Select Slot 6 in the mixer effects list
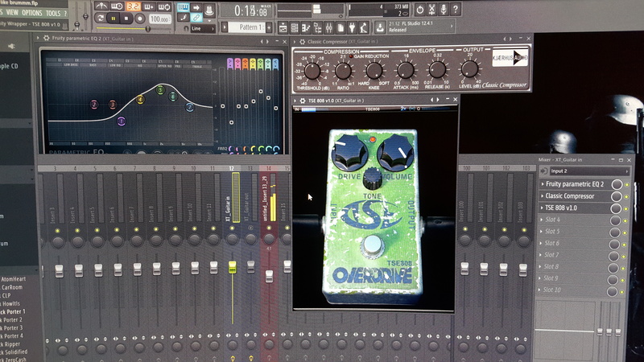This screenshot has height=362, width=644. [x=551, y=244]
